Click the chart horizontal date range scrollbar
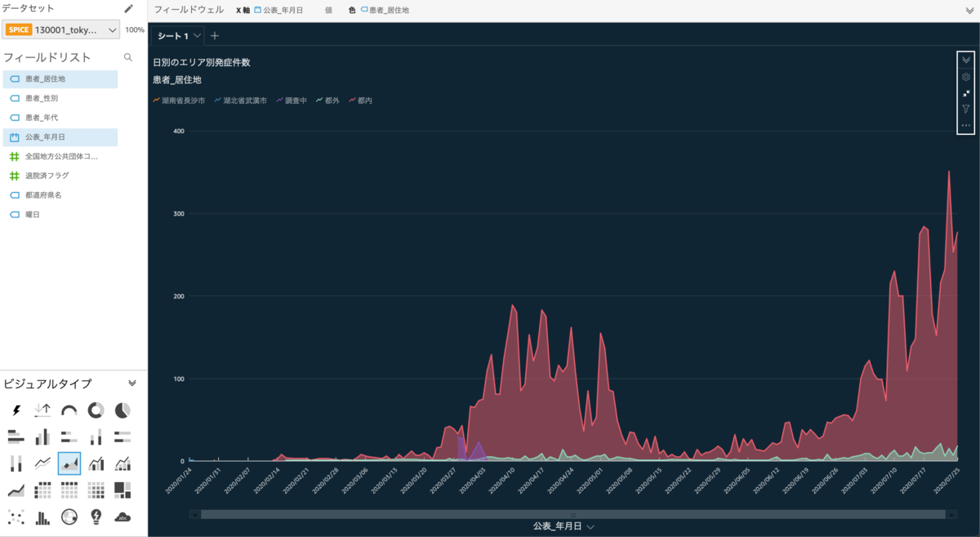Viewport: 980px width, 537px height. [x=572, y=514]
